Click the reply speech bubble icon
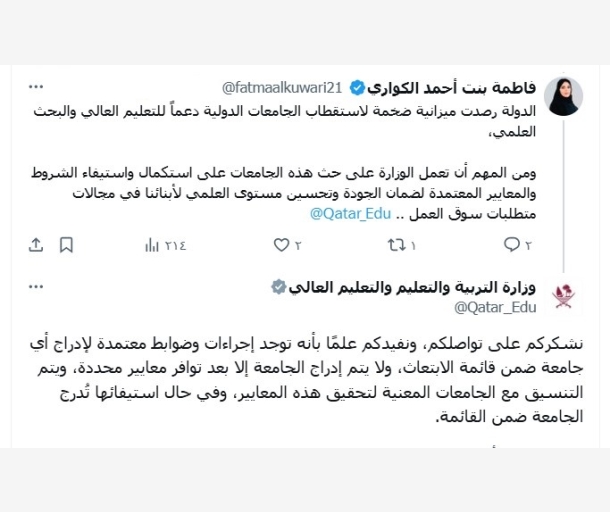 [511, 245]
